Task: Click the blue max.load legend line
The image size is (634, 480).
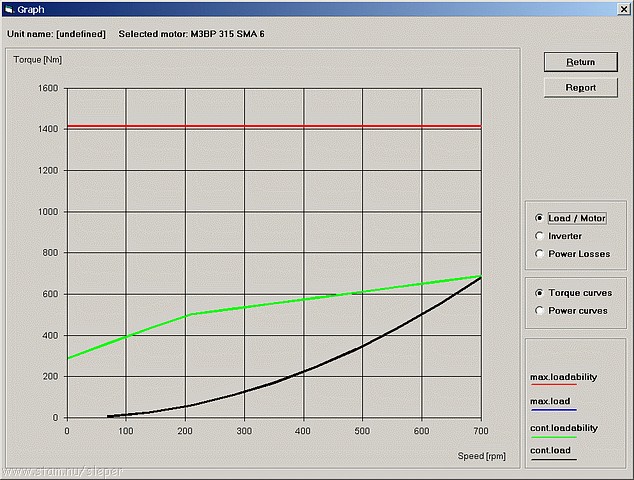Action: (x=554, y=410)
